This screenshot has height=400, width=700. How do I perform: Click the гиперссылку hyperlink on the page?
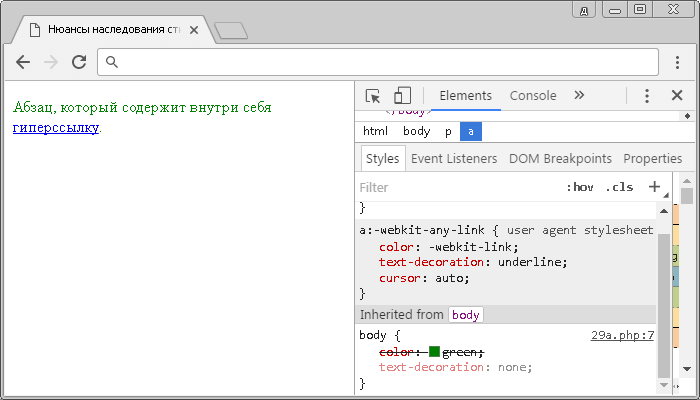pyautogui.click(x=56, y=128)
